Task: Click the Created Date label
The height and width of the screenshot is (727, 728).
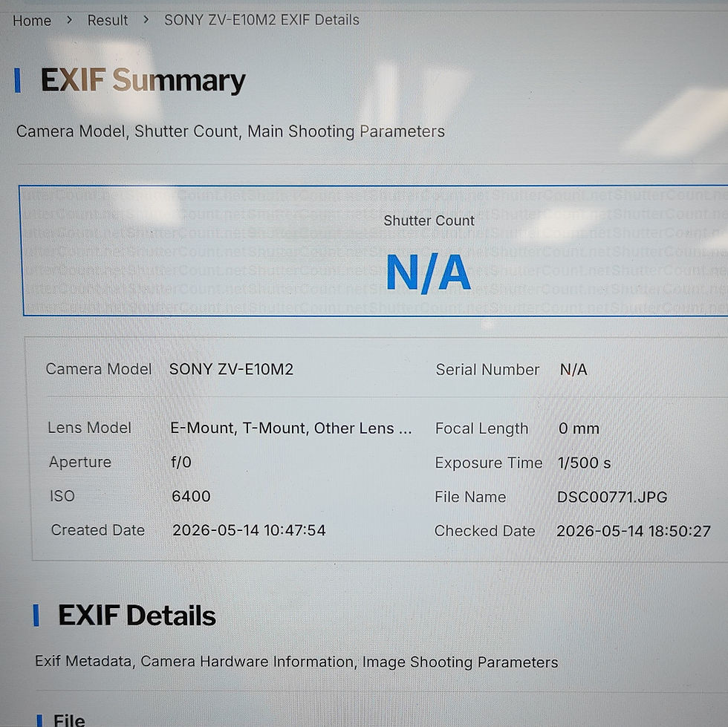Action: tap(97, 530)
